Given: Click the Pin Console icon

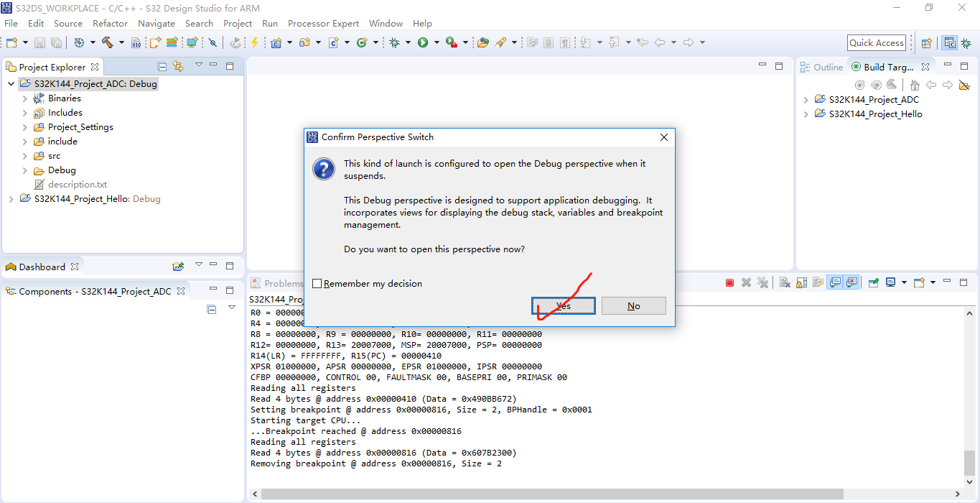Looking at the screenshot, I should [x=873, y=283].
